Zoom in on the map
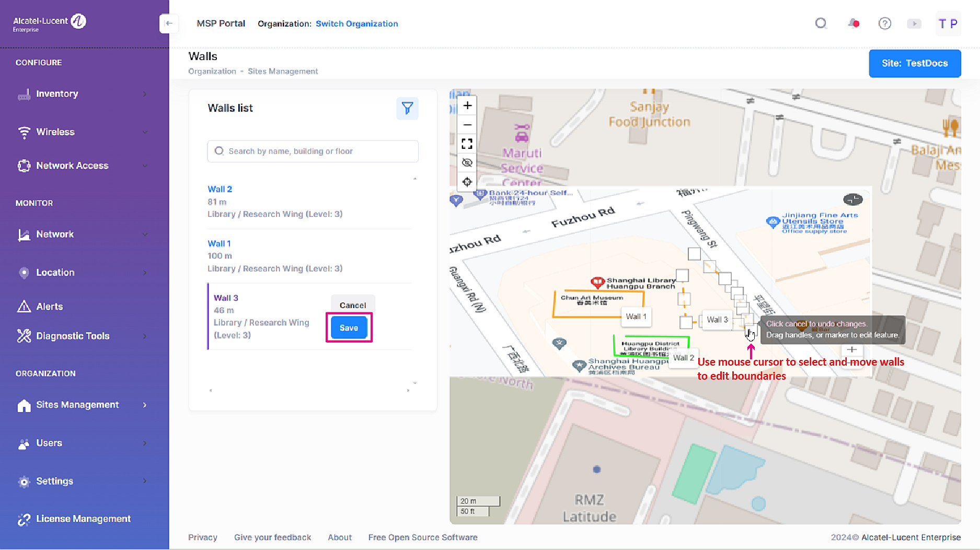 click(x=467, y=106)
